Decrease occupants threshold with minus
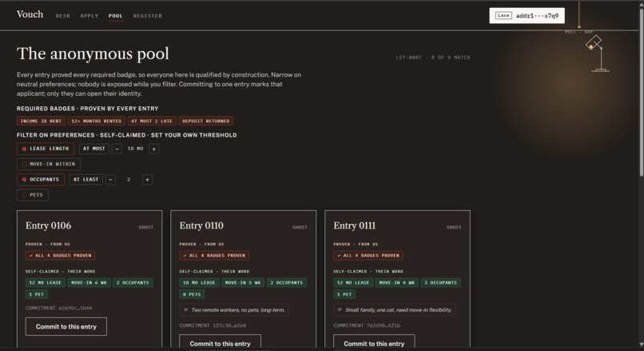Screen dimensions: 644x351 [110, 180]
